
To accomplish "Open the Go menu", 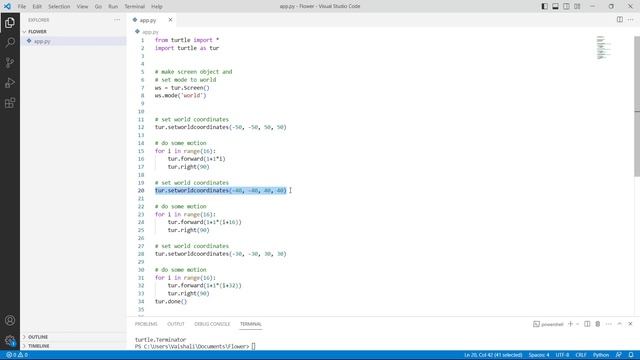I will [98, 7].
